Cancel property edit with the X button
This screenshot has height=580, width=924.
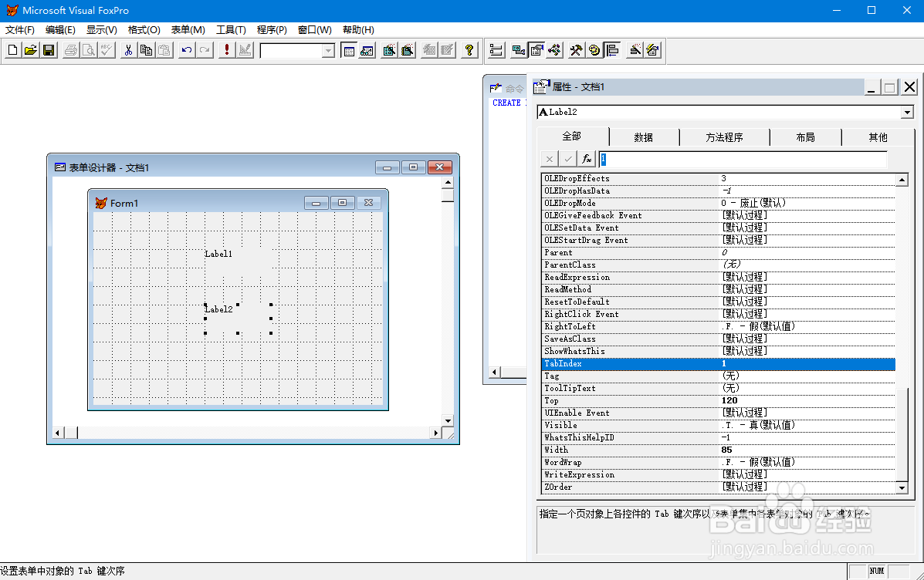[x=549, y=159]
